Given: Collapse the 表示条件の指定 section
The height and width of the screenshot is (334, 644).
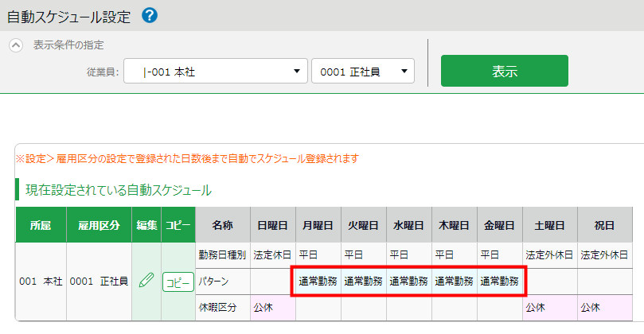Looking at the screenshot, I should click(16, 45).
